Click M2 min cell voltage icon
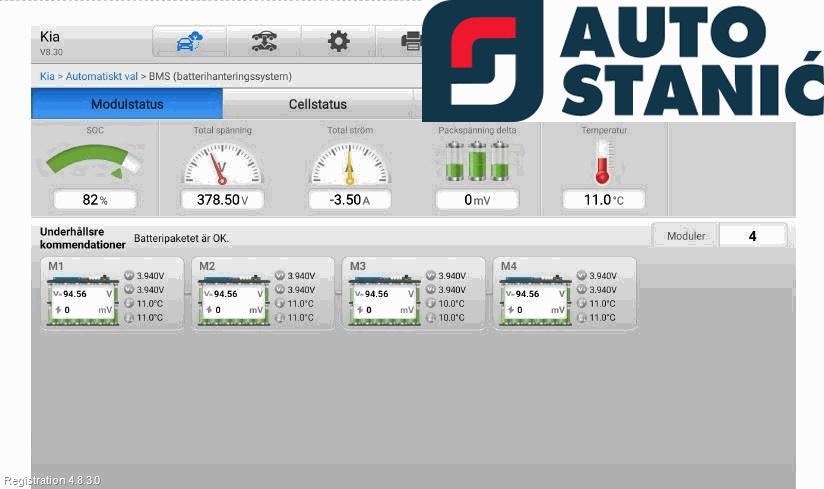The width and height of the screenshot is (824, 489). pos(280,289)
